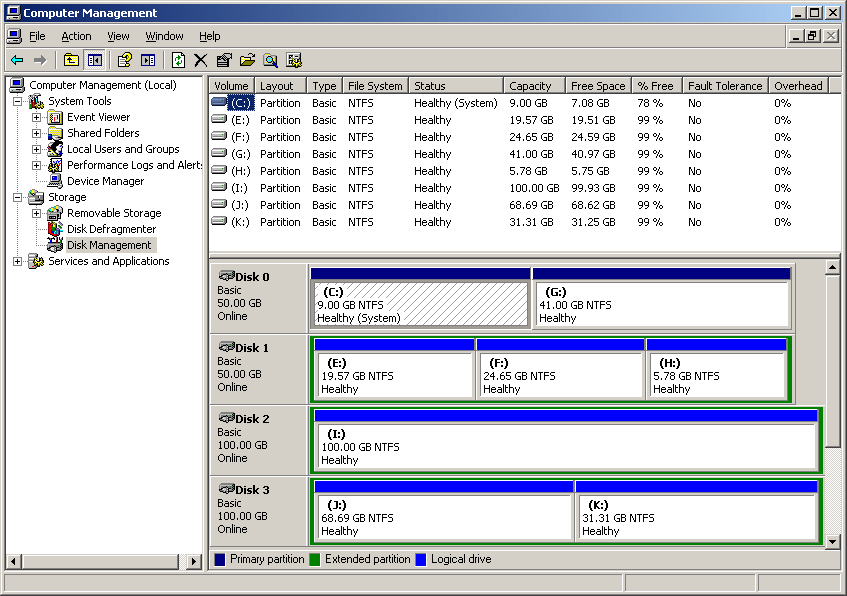This screenshot has height=596, width=847.
Task: Expand Services and Applications node
Action: pyautogui.click(x=16, y=261)
